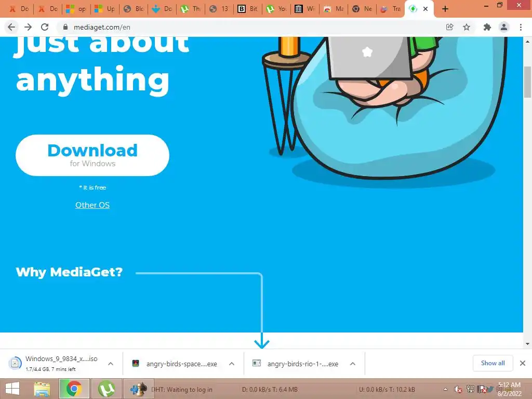This screenshot has height=399, width=532.
Task: Expand options for Windows_9_9834 iso download
Action: pyautogui.click(x=111, y=364)
